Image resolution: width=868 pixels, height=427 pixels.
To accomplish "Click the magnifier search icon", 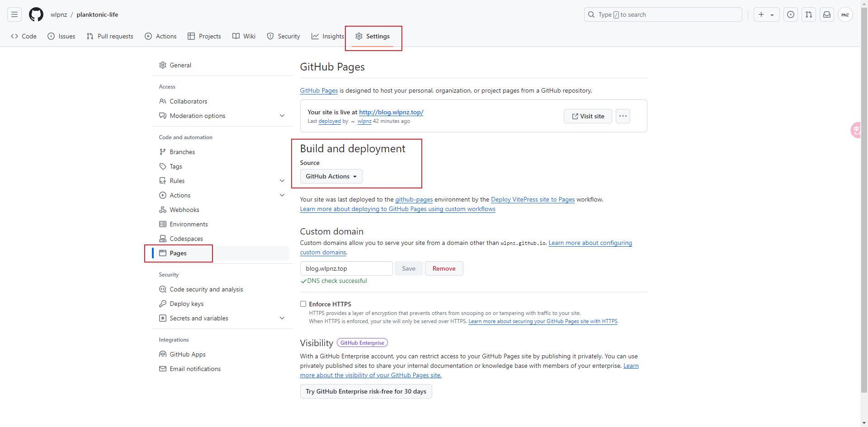I will (591, 14).
